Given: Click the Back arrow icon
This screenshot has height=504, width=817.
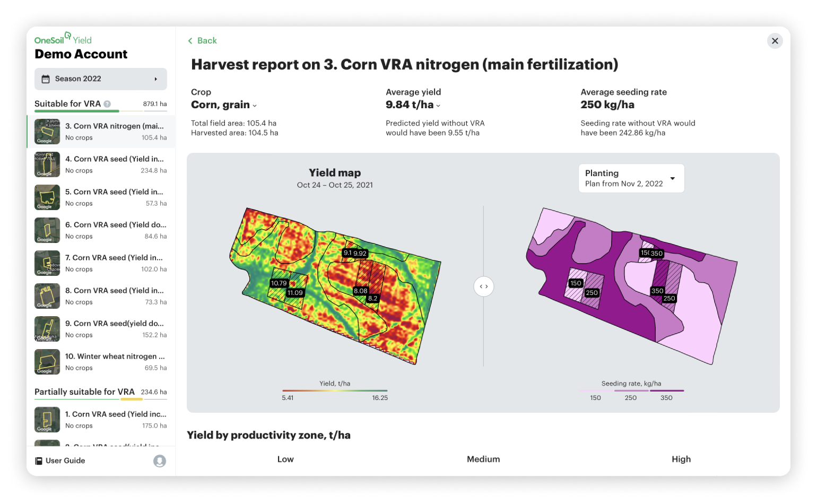Looking at the screenshot, I should [x=190, y=41].
